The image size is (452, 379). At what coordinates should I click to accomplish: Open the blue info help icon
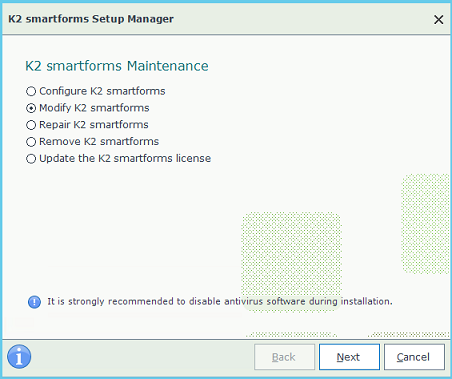click(19, 356)
